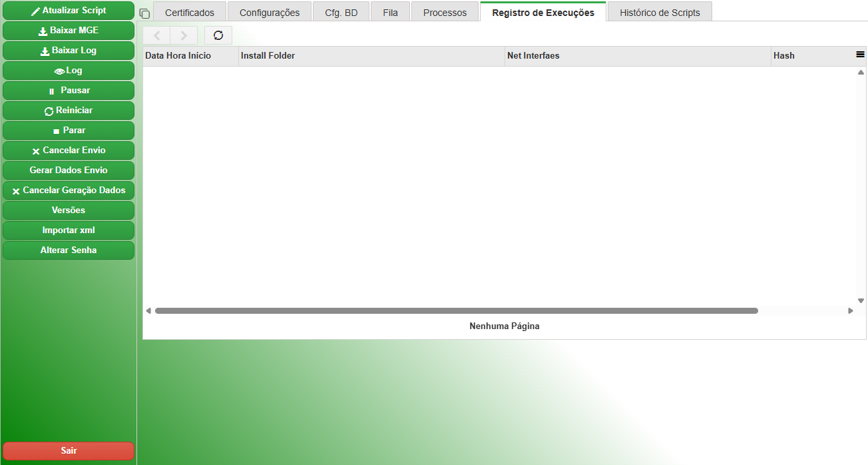The width and height of the screenshot is (868, 465).
Task: Click the horizontal scrollbar thumb
Action: point(457,310)
